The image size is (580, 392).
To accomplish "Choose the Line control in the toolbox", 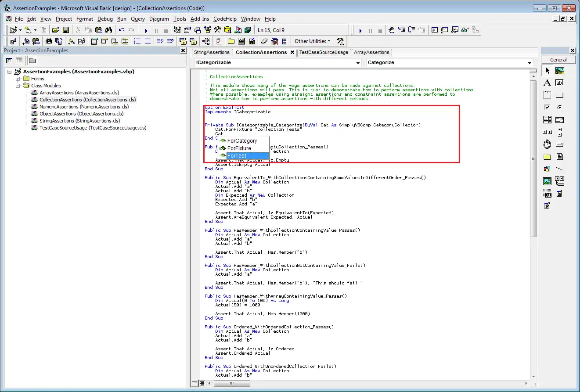I will [x=559, y=169].
